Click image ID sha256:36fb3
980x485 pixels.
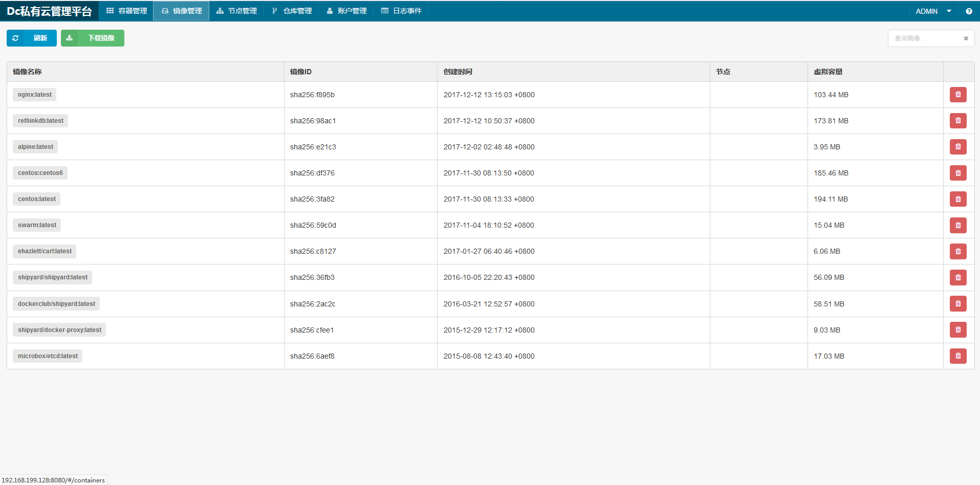(x=312, y=277)
